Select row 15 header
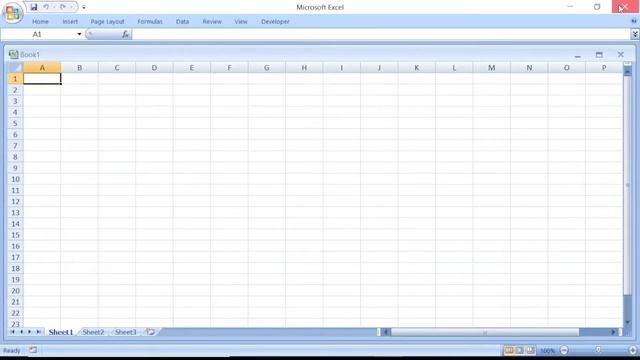The height and width of the screenshot is (360, 640). [16, 235]
